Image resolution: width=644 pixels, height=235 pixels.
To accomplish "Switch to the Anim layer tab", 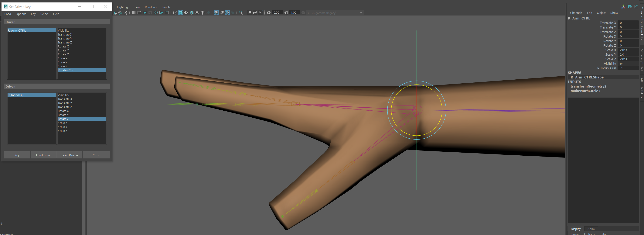I will pos(591,229).
